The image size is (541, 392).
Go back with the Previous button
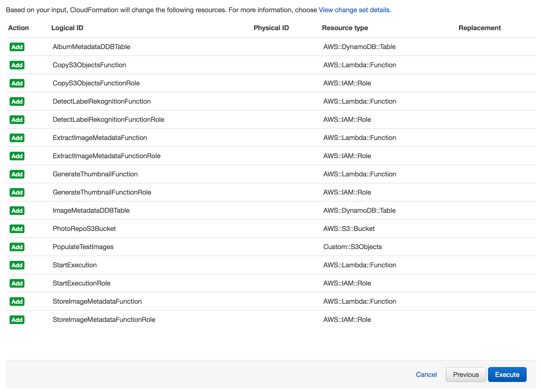(466, 374)
